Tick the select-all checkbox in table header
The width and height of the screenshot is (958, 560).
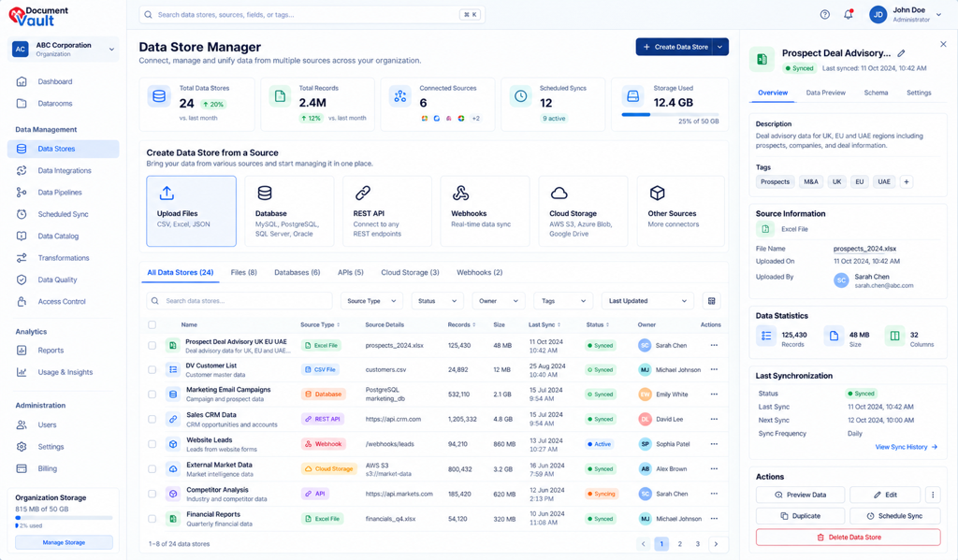(152, 325)
